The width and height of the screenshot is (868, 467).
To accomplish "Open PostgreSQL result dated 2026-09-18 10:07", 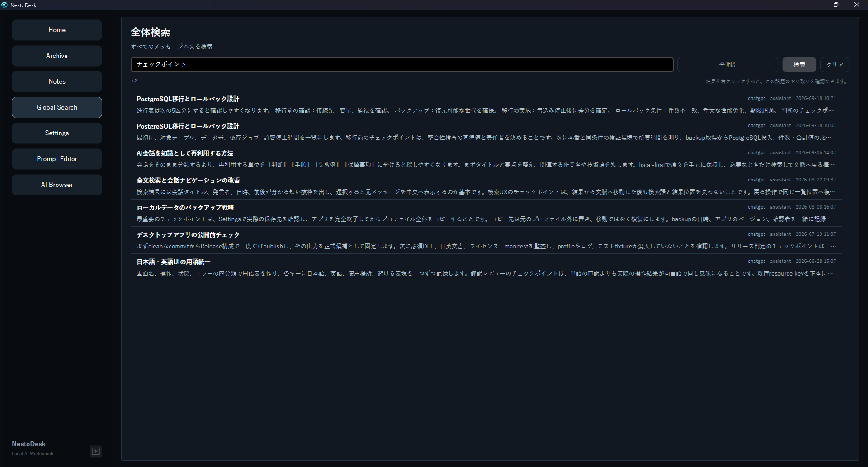I will tap(486, 132).
